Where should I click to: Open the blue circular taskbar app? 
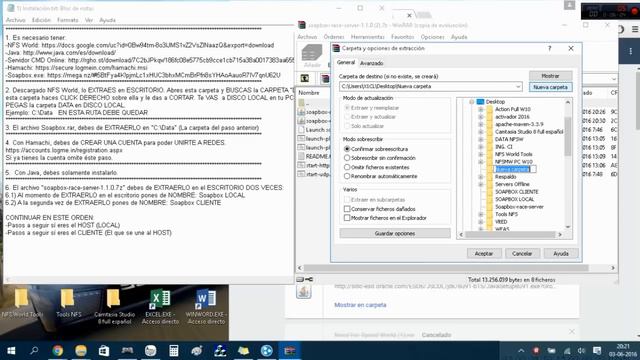267,351
